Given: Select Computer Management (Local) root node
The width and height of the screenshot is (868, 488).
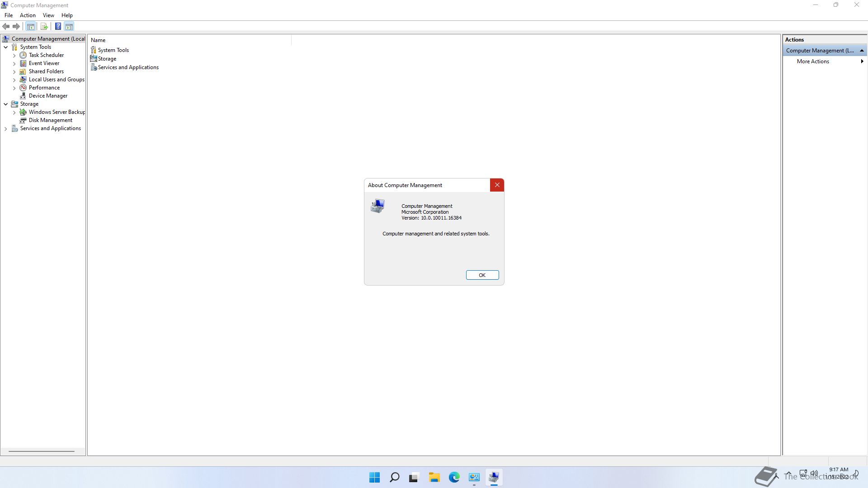Looking at the screenshot, I should click(x=43, y=39).
